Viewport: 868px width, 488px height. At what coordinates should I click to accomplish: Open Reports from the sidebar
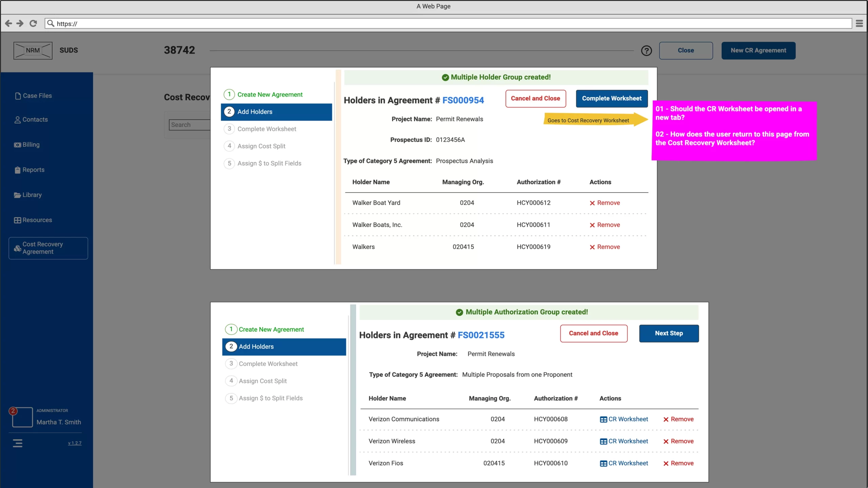pyautogui.click(x=33, y=169)
